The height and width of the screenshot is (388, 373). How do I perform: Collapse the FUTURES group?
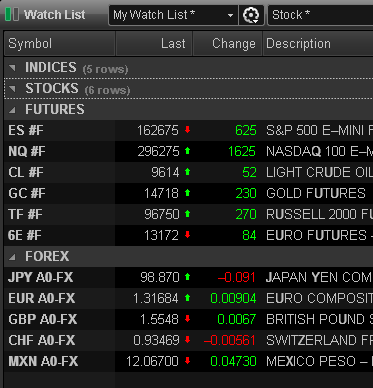tap(12, 110)
